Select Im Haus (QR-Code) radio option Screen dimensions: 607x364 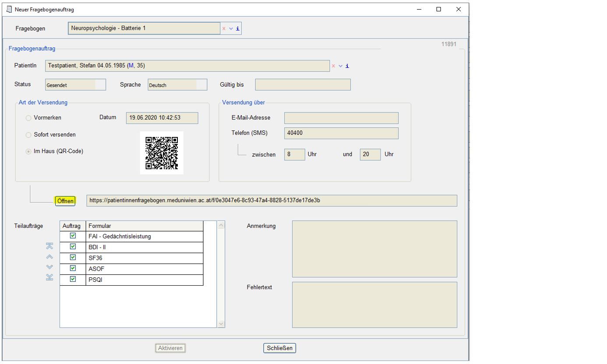tap(29, 151)
